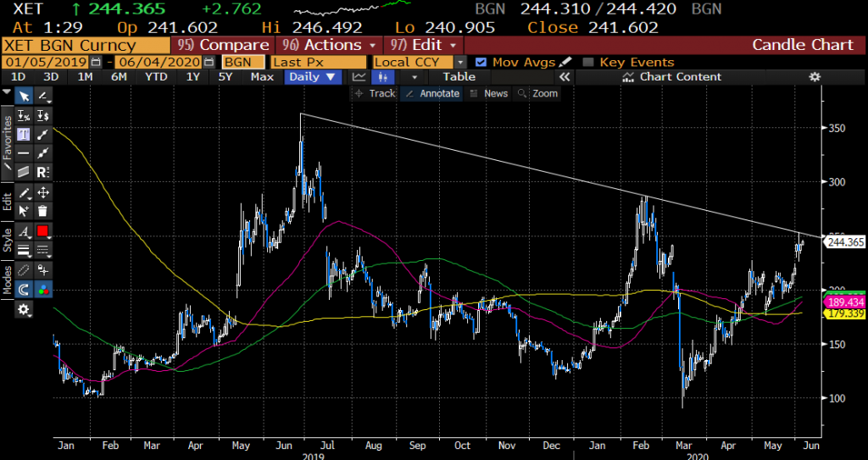This screenshot has height=460, width=868.
Task: Open chart settings gear at top right
Action: [x=815, y=77]
